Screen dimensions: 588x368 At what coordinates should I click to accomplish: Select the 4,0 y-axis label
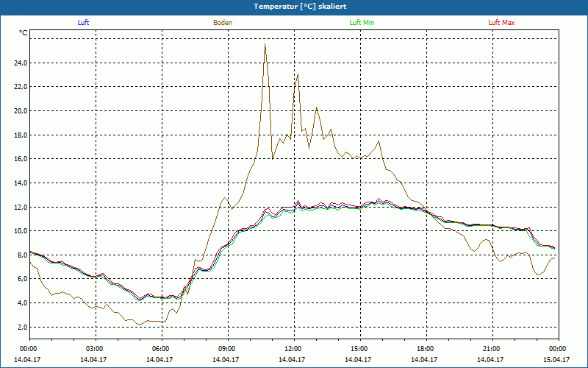pyautogui.click(x=22, y=303)
